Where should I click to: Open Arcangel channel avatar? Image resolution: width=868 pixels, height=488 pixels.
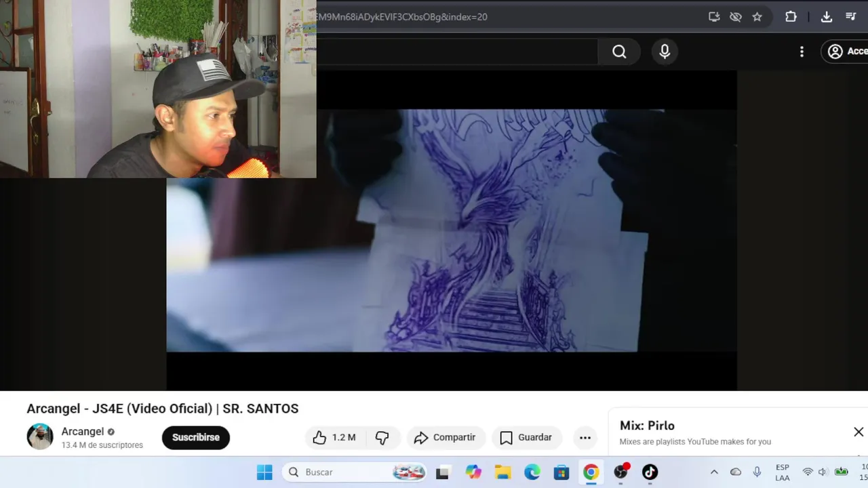pyautogui.click(x=40, y=437)
